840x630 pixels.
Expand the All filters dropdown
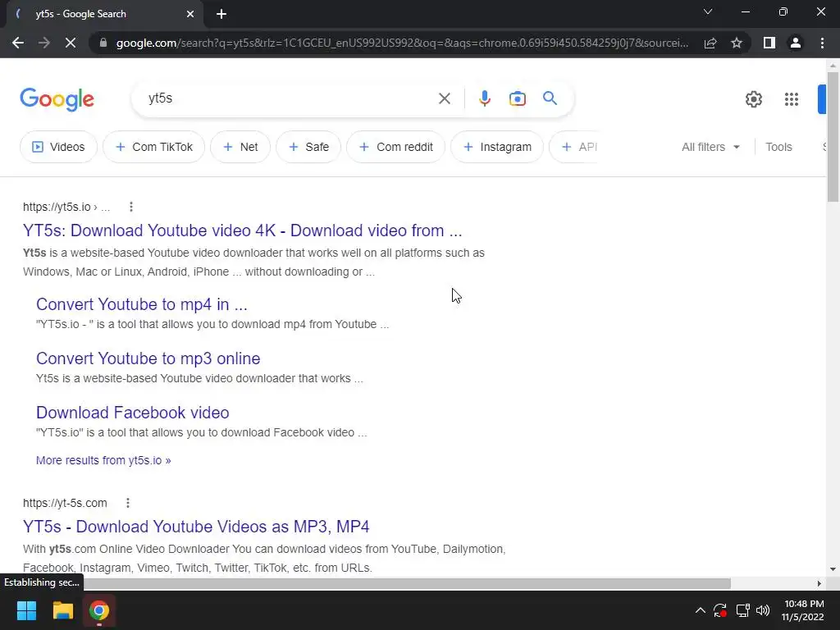click(x=710, y=147)
